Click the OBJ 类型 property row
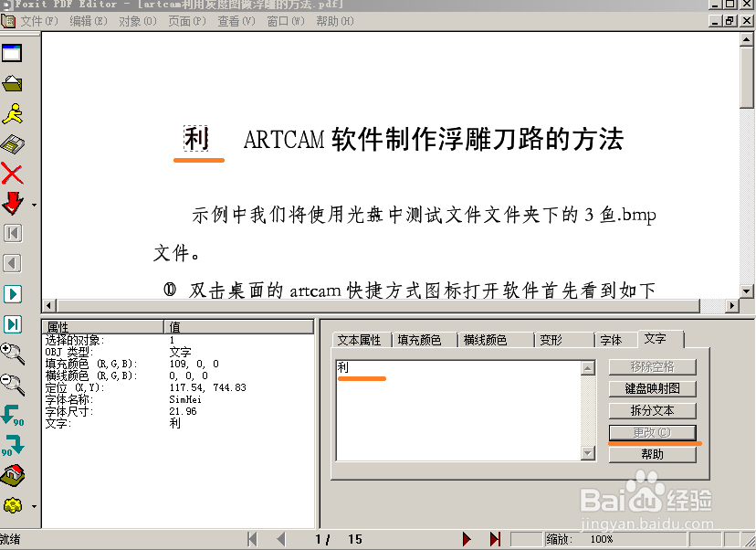 pyautogui.click(x=178, y=352)
